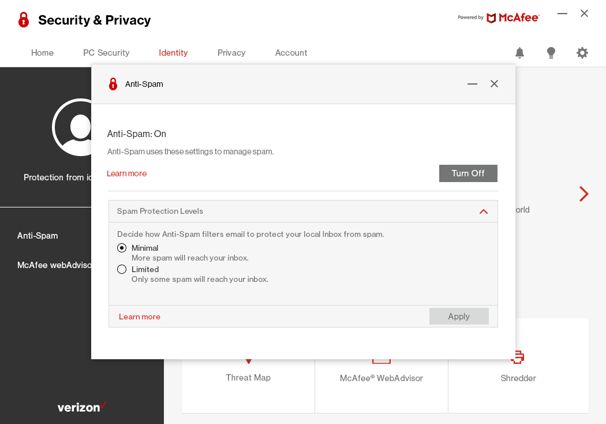This screenshot has height=424, width=606.
Task: Turn Off Anti-Spam button
Action: tap(468, 173)
